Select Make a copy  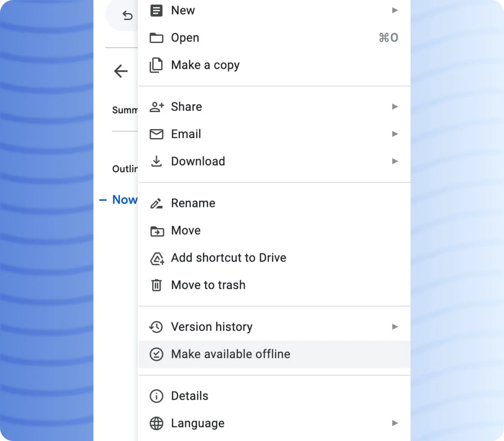click(x=205, y=65)
